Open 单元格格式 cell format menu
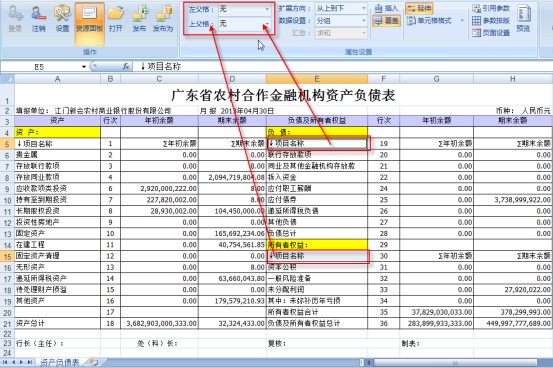Viewport: 553px width, 368px height. [x=434, y=21]
